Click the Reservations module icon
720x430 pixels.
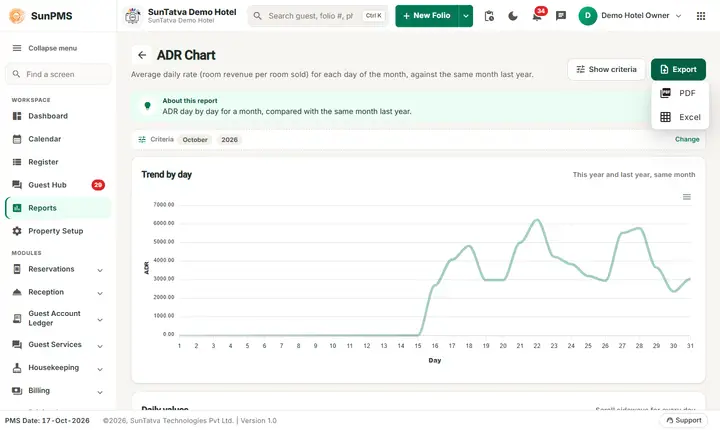coord(17,269)
